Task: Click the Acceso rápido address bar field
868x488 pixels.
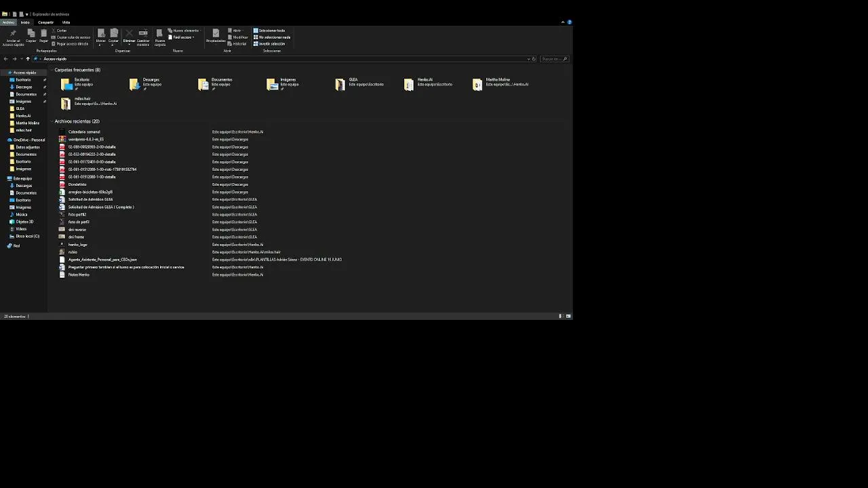Action: [x=284, y=59]
